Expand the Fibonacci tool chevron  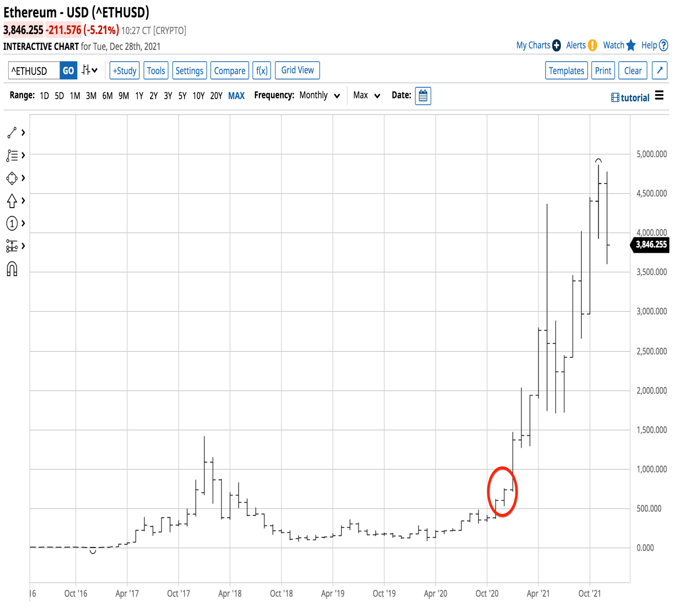pos(23,155)
